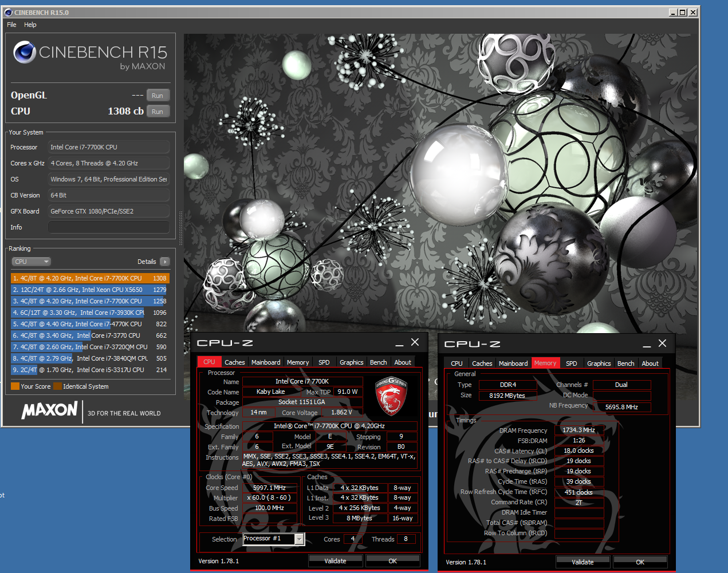Switch to Mainboard tab in right CPU-Z
728x573 pixels.
coord(513,363)
